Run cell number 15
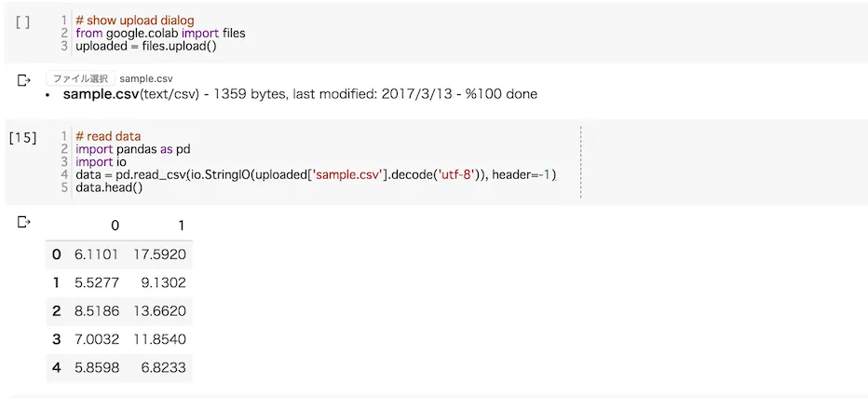Viewport: 868px width, 398px height. click(x=22, y=138)
